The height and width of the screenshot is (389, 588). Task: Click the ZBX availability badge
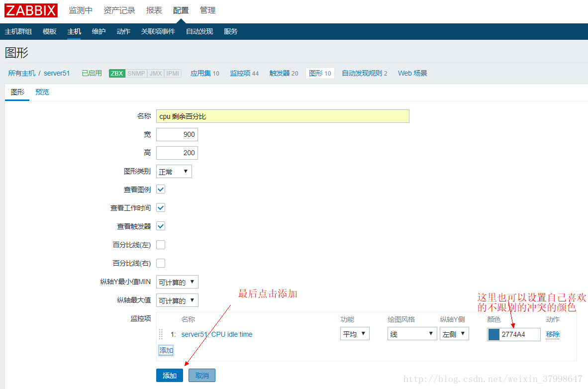(117, 73)
